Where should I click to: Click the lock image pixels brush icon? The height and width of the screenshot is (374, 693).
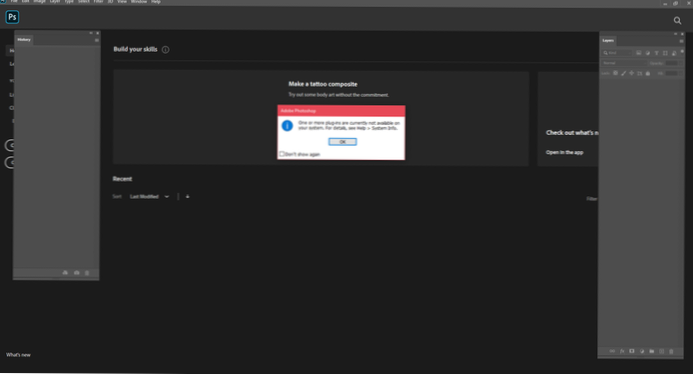tap(623, 73)
